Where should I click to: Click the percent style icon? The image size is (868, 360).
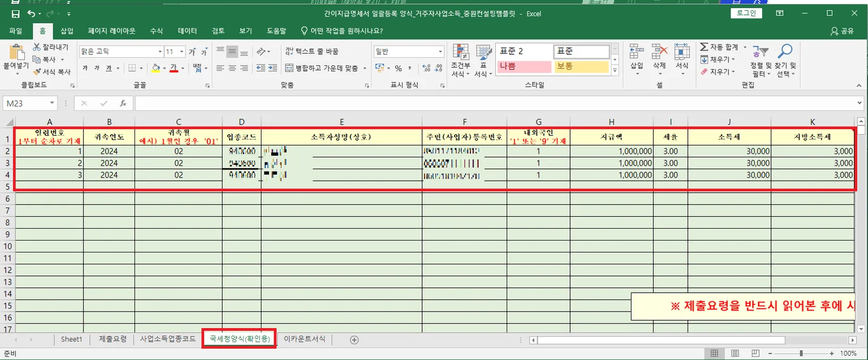pos(398,68)
